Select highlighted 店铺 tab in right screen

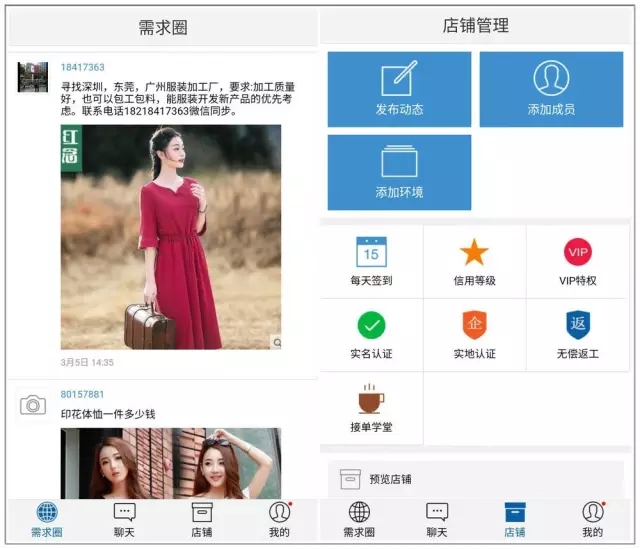tap(515, 520)
